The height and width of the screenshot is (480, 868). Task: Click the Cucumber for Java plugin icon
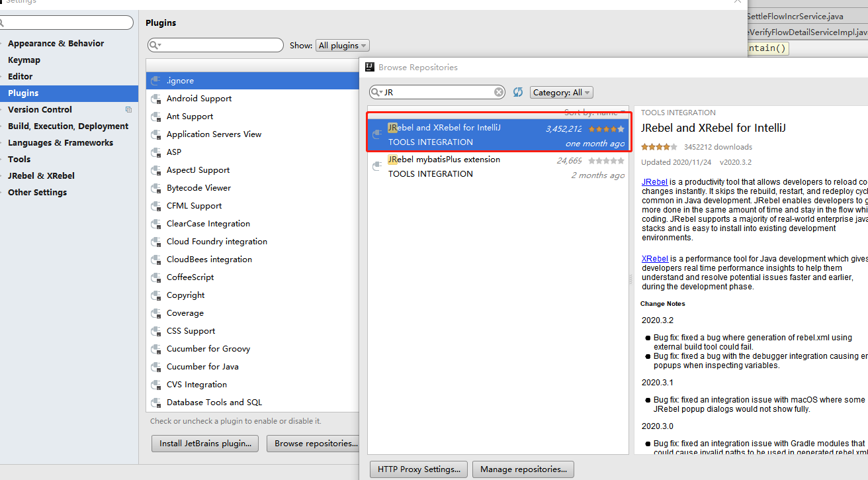156,367
